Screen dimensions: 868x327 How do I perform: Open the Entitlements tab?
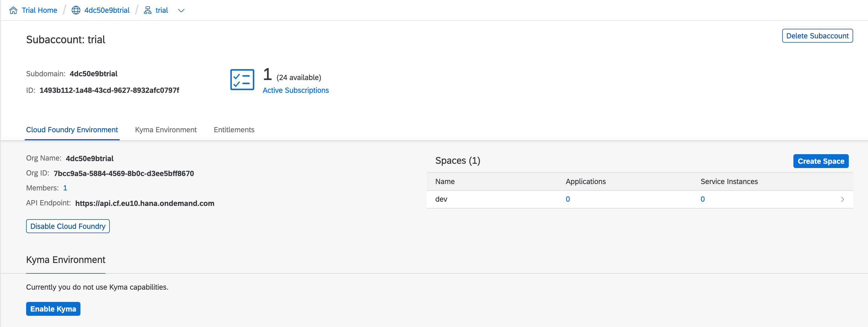click(x=234, y=130)
